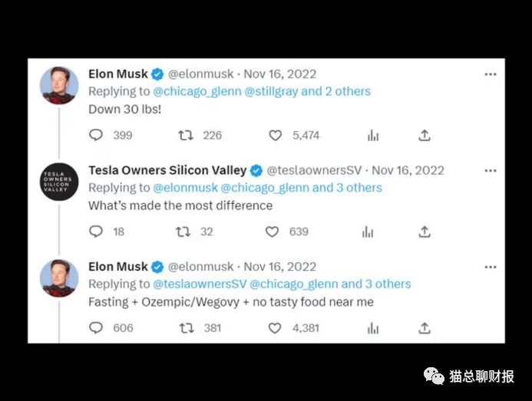The height and width of the screenshot is (401, 532).
Task: Click the '@teslaownersSV' mention in last reply
Action: click(x=200, y=284)
